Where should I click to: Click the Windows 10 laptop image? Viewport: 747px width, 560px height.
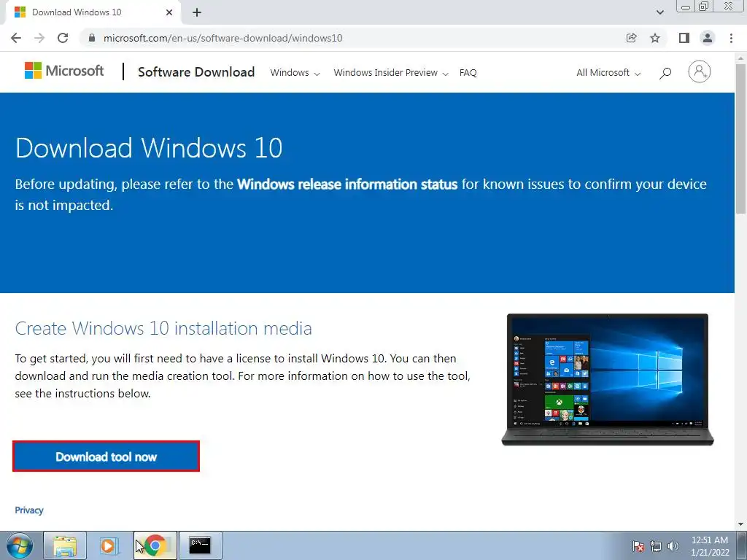[x=608, y=379]
